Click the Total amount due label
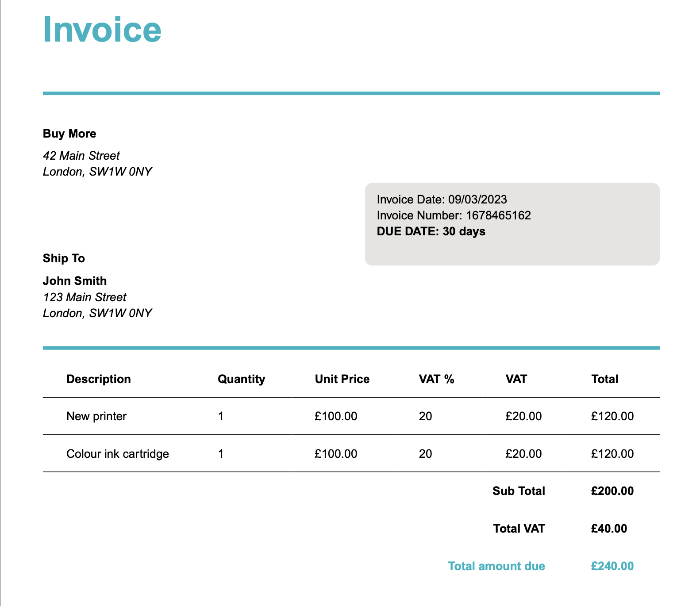Viewport: 700px width, 606px height. tap(496, 566)
